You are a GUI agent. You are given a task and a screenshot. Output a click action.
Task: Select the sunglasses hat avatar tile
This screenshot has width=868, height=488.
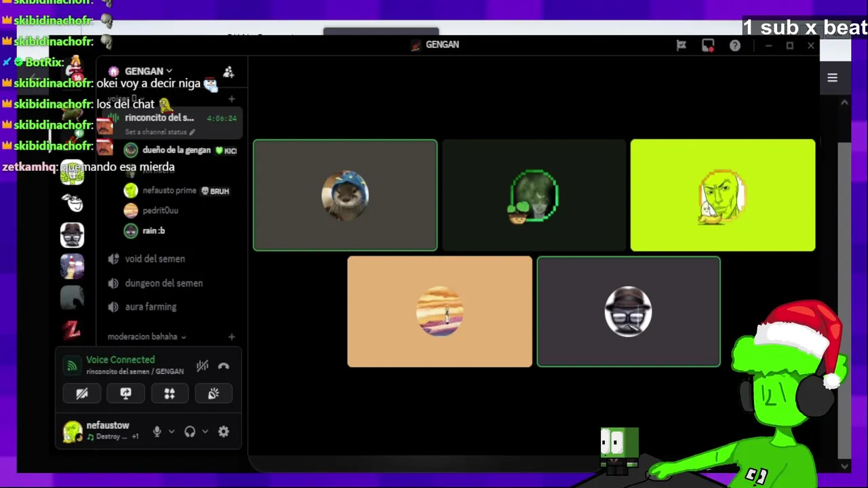pos(629,312)
